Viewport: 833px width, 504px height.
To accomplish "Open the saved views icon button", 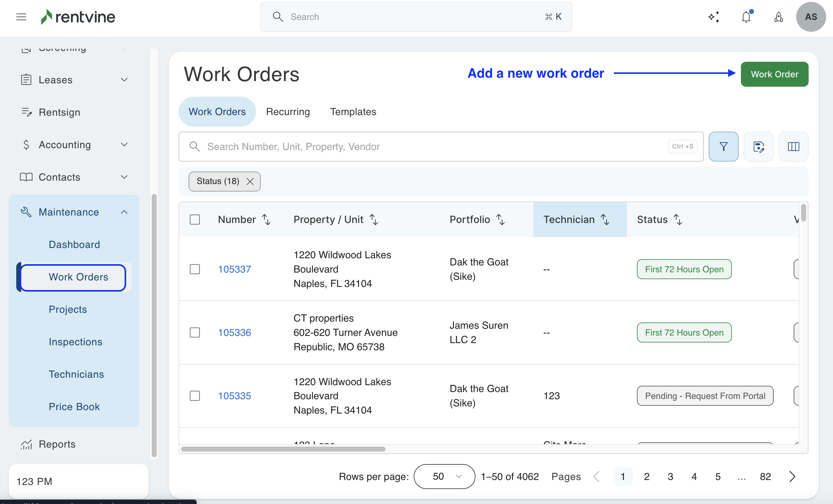I will coord(758,147).
